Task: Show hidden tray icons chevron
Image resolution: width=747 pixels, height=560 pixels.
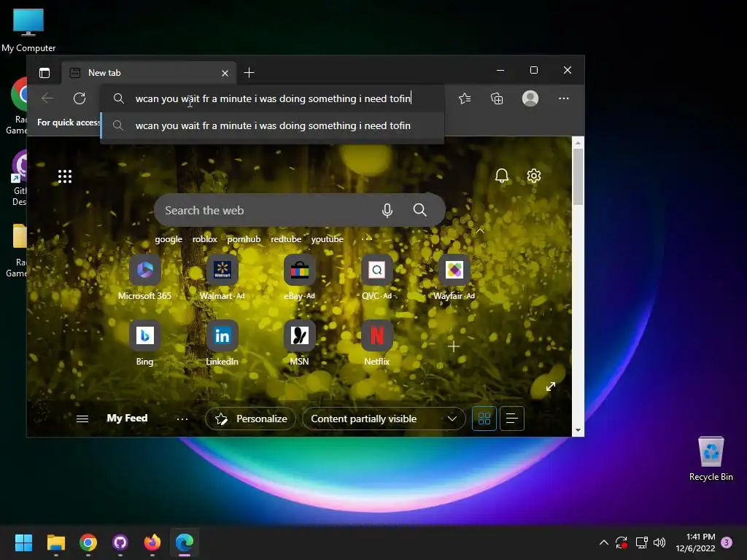Action: point(603,542)
